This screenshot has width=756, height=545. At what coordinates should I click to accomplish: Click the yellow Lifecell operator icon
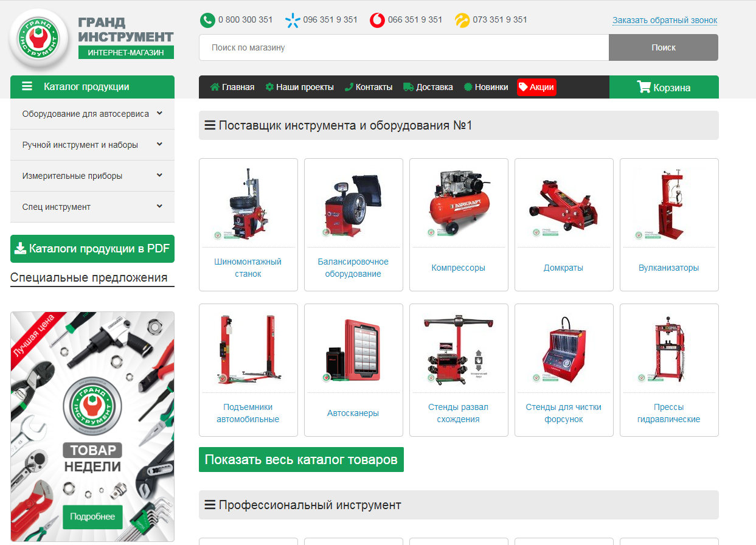tap(462, 20)
